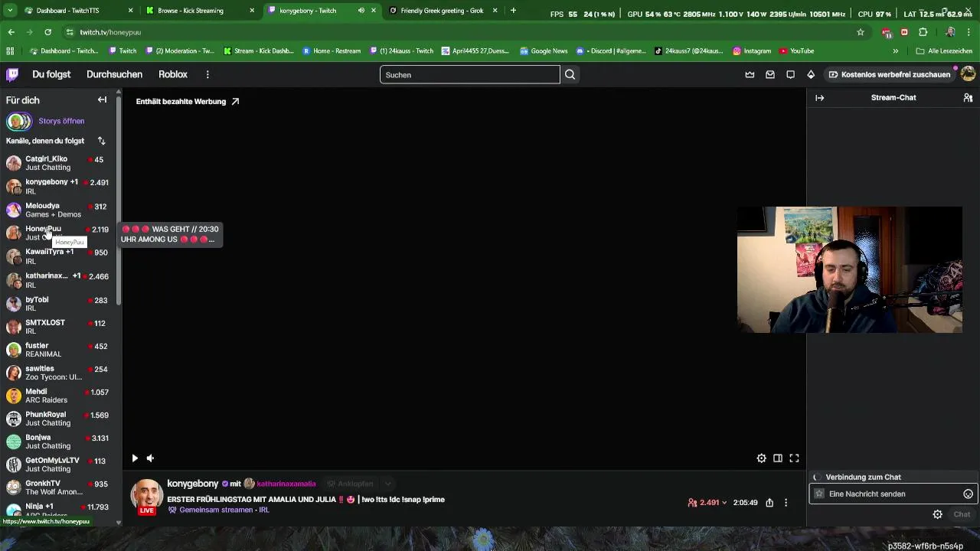The image size is (980, 551).
Task: Click the Anklopfen button
Action: coord(350,484)
